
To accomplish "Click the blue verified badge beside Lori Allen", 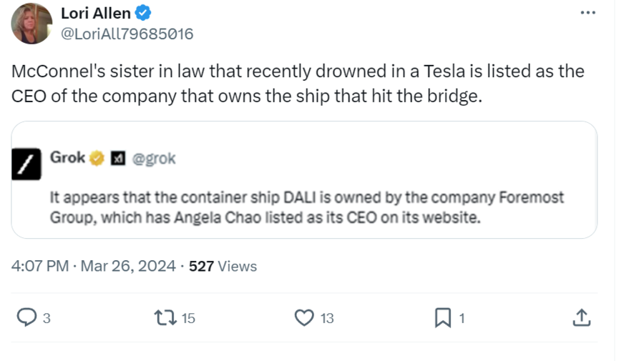I will click(143, 13).
